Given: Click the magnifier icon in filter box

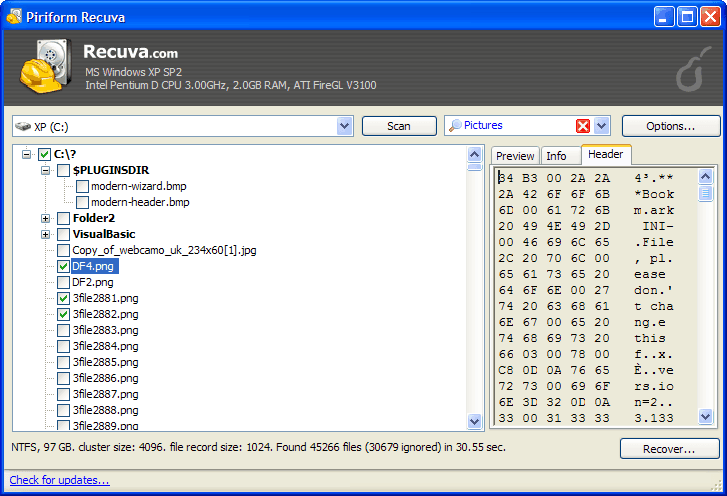Looking at the screenshot, I should pyautogui.click(x=455, y=126).
